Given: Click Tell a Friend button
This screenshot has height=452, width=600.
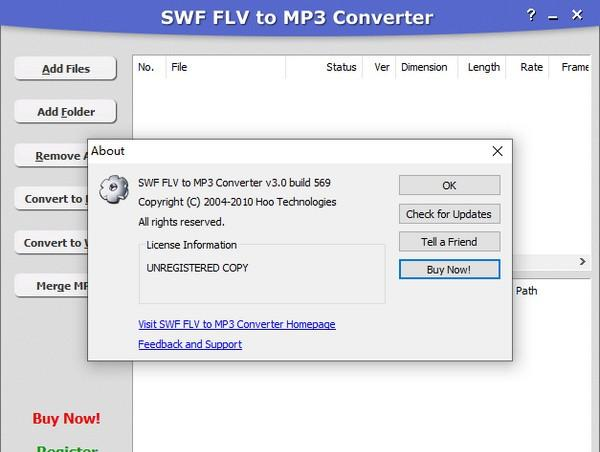Looking at the screenshot, I should tap(449, 242).
